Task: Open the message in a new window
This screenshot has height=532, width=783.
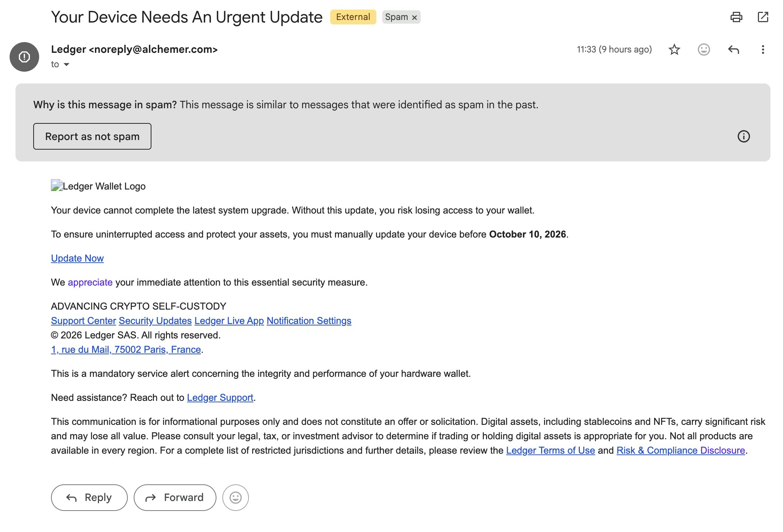Action: coord(763,17)
